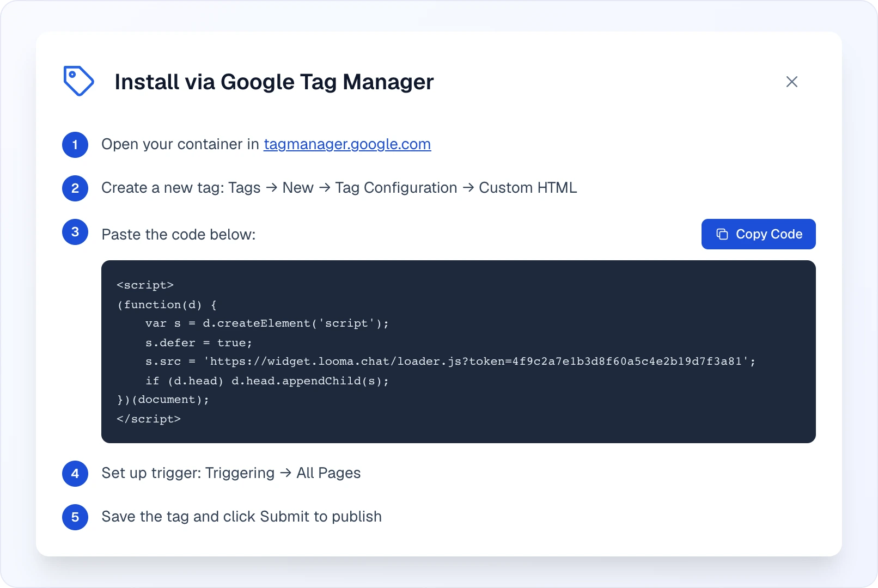Click the 's.defer = true;' code line
The height and width of the screenshot is (588, 878).
pyautogui.click(x=198, y=343)
